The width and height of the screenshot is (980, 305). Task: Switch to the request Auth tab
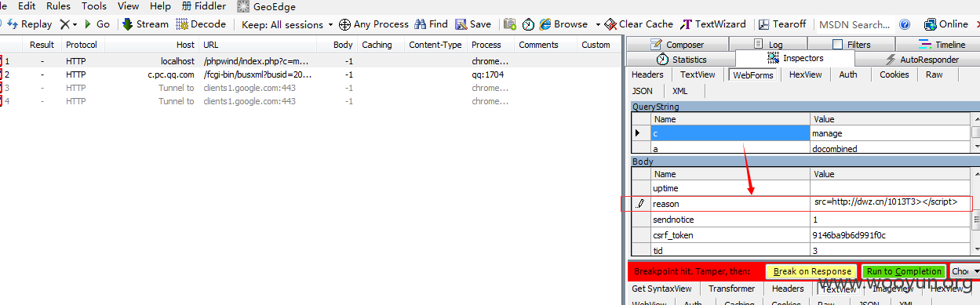click(x=848, y=74)
